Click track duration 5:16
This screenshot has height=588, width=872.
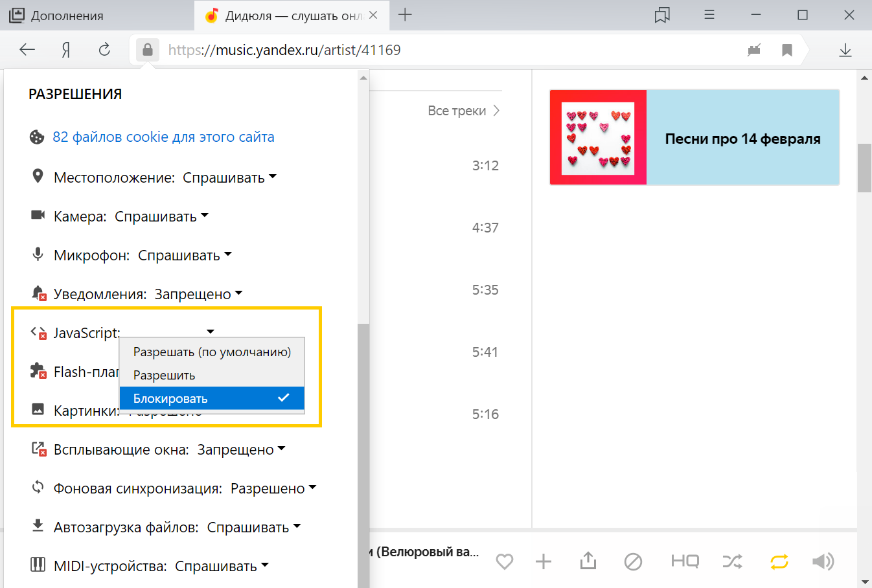pos(485,414)
